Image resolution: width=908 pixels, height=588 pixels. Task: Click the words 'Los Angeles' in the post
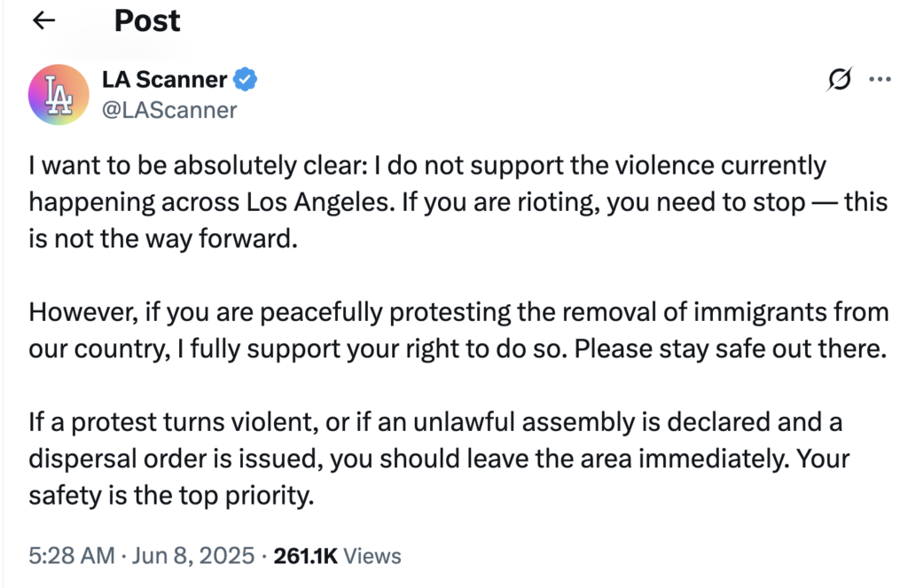(x=318, y=202)
